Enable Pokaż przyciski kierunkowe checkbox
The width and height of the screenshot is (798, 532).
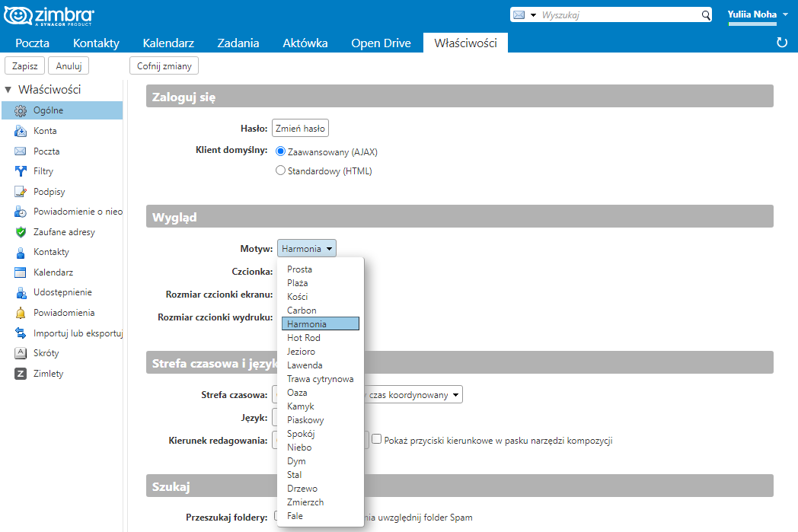[x=376, y=439]
